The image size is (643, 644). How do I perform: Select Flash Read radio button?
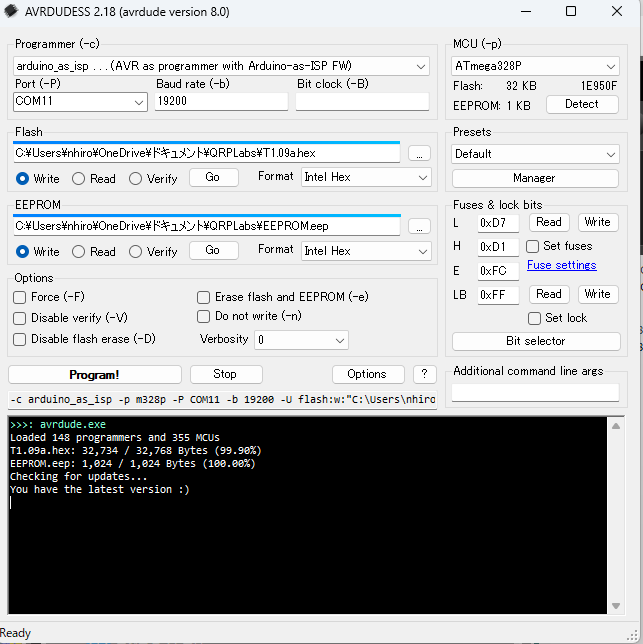point(78,179)
